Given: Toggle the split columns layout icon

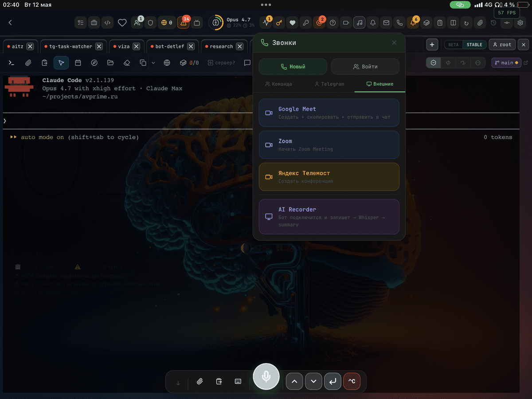Looking at the screenshot, I should tap(453, 23).
